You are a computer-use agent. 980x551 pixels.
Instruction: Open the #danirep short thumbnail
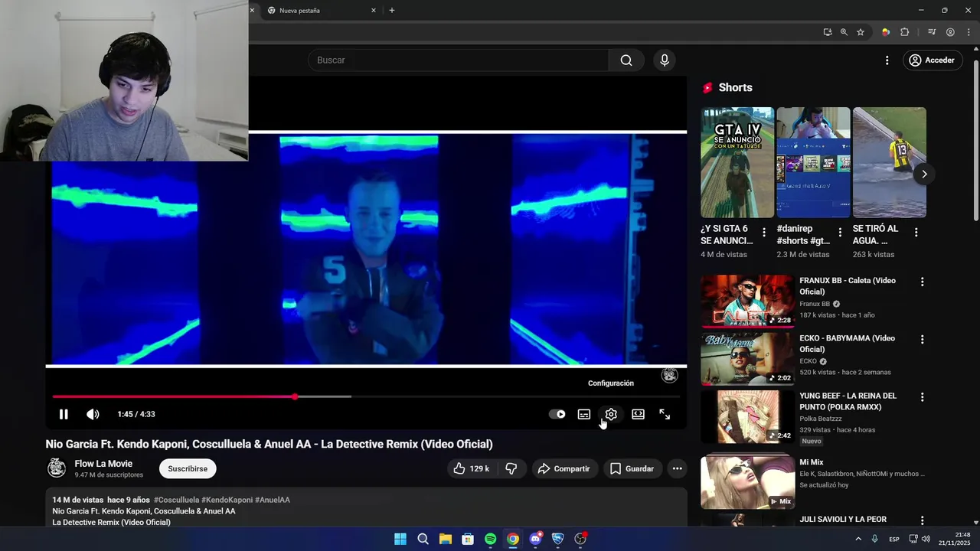click(x=813, y=162)
